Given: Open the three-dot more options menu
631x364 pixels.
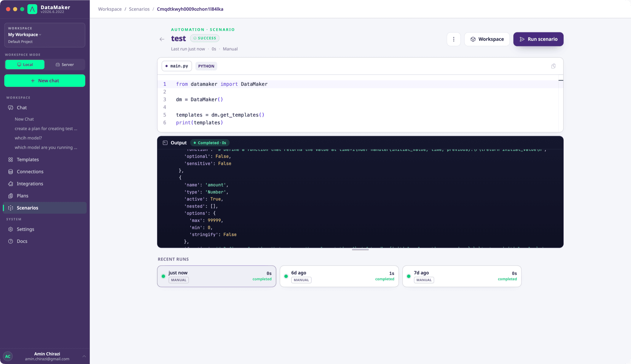Looking at the screenshot, I should click(x=454, y=39).
